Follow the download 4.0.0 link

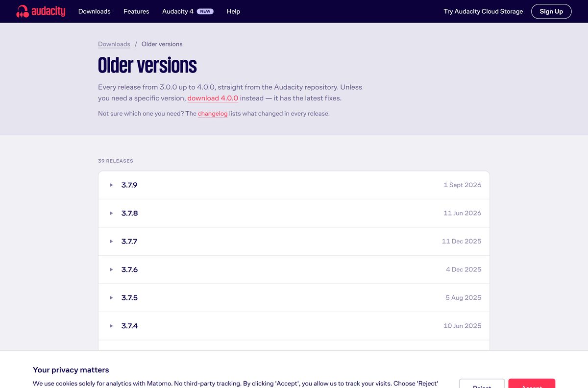(x=213, y=98)
